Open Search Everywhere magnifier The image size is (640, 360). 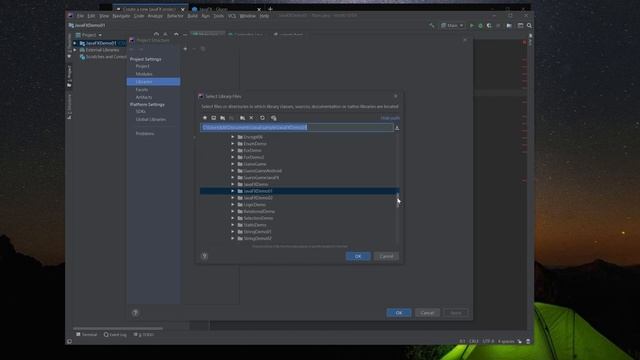(529, 26)
